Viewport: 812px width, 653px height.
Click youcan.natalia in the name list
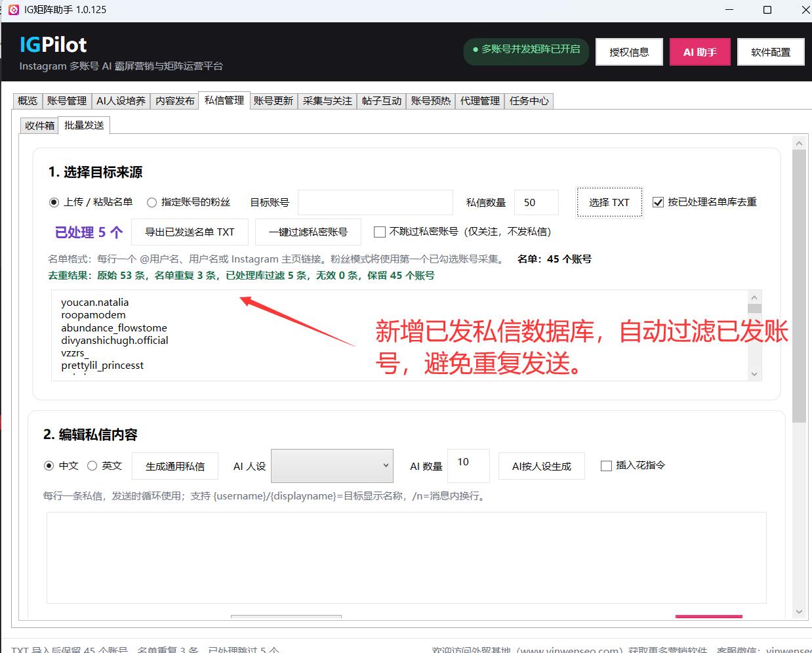[95, 303]
